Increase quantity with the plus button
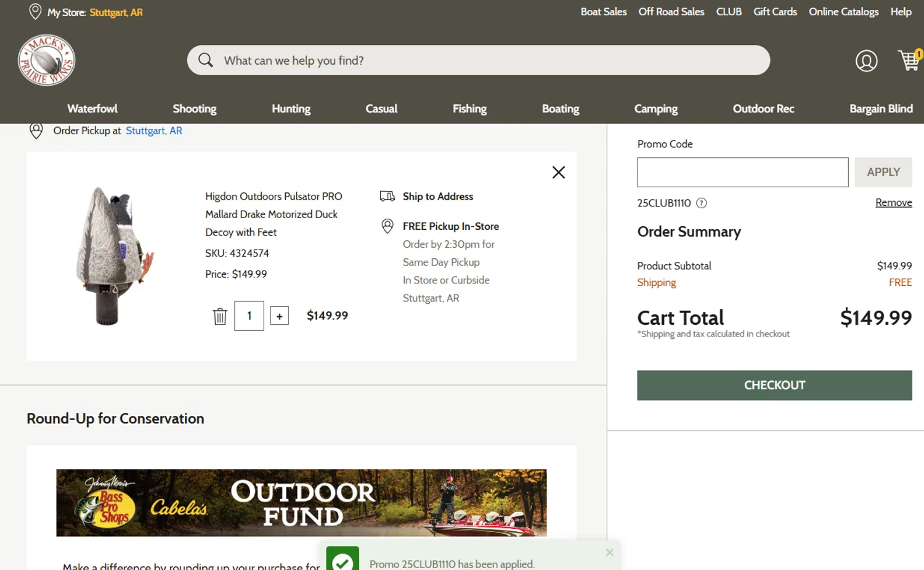The image size is (924, 570). pyautogui.click(x=280, y=316)
